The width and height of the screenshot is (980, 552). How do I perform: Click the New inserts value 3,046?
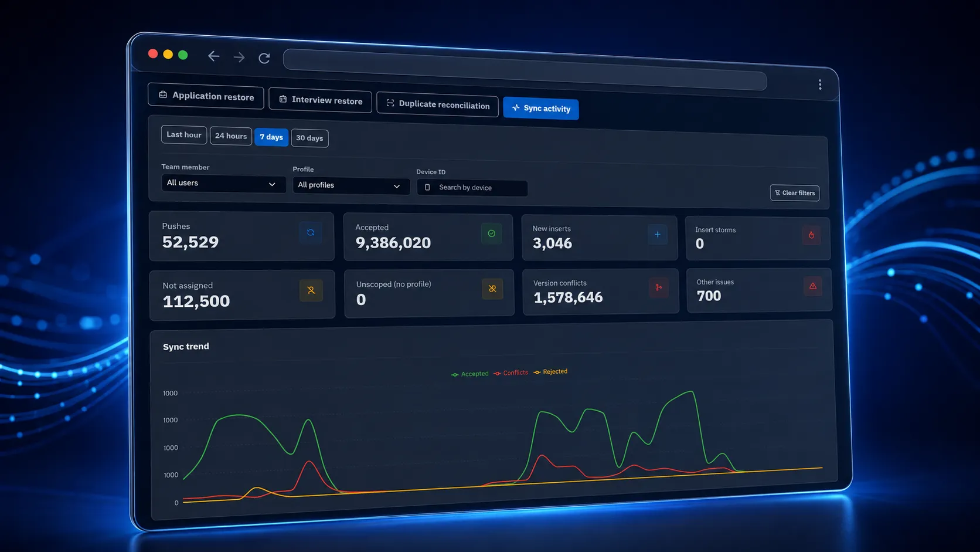pyautogui.click(x=552, y=243)
